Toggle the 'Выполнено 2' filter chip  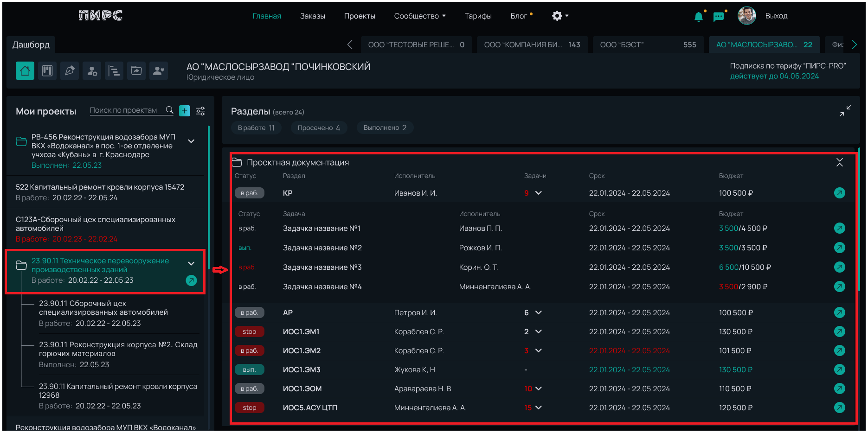[x=385, y=128]
